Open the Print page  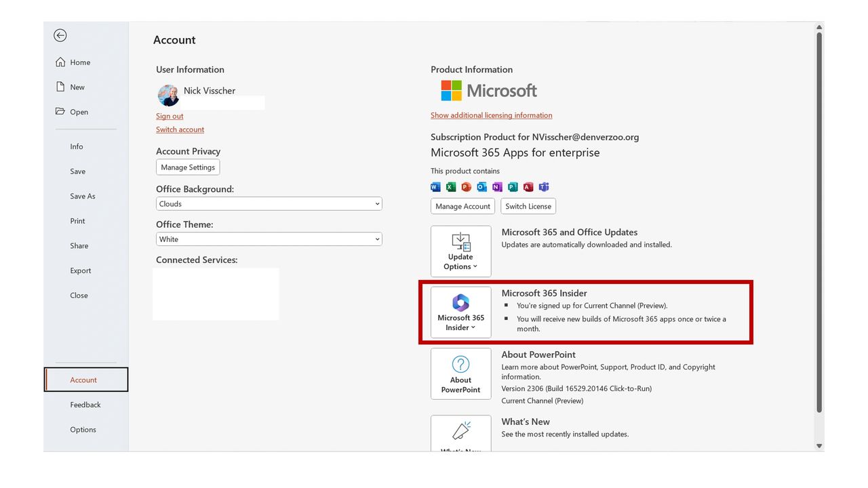pos(78,221)
